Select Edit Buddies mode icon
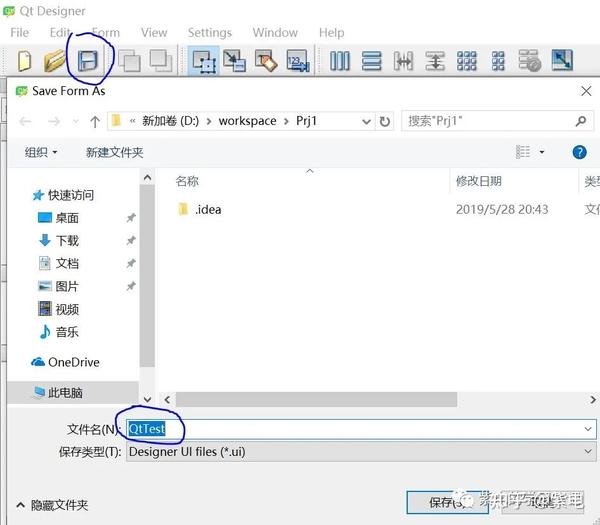The width and height of the screenshot is (600, 525). [266, 61]
